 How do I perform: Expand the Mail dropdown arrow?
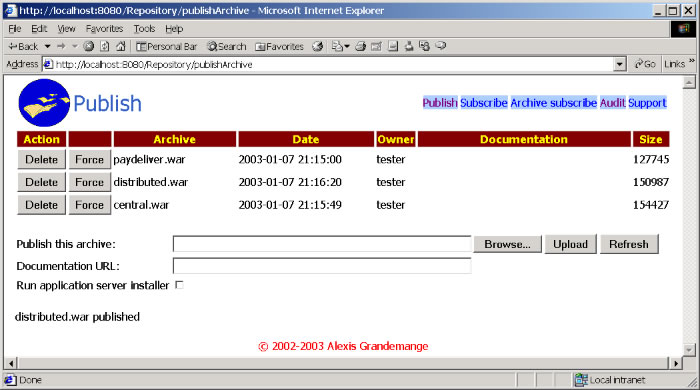pos(347,46)
